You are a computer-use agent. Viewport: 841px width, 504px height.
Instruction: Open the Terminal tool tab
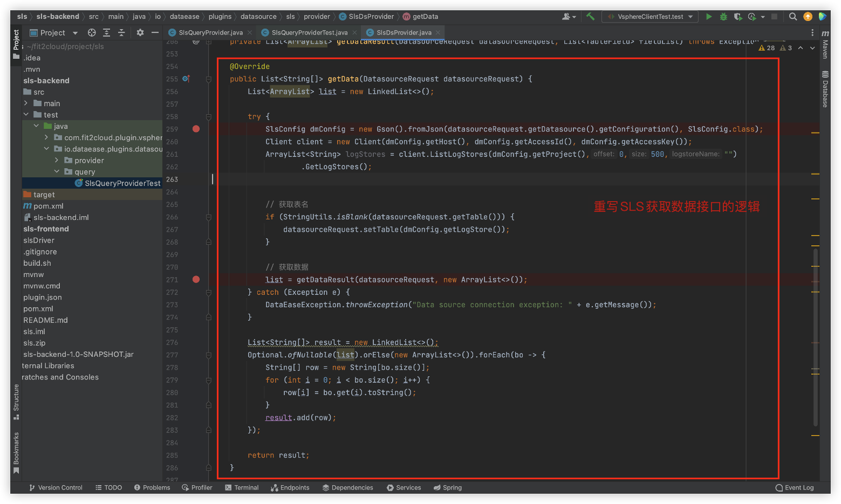point(242,488)
